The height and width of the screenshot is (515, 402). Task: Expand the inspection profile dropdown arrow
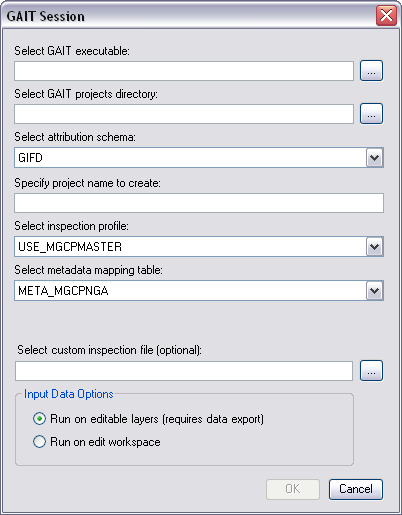pyautogui.click(x=375, y=247)
